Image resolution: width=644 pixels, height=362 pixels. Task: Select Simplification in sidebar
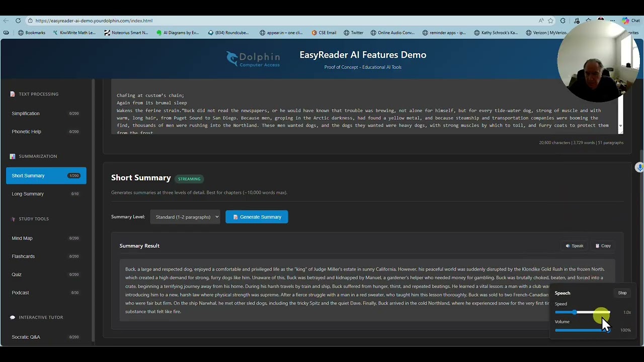[46, 114]
